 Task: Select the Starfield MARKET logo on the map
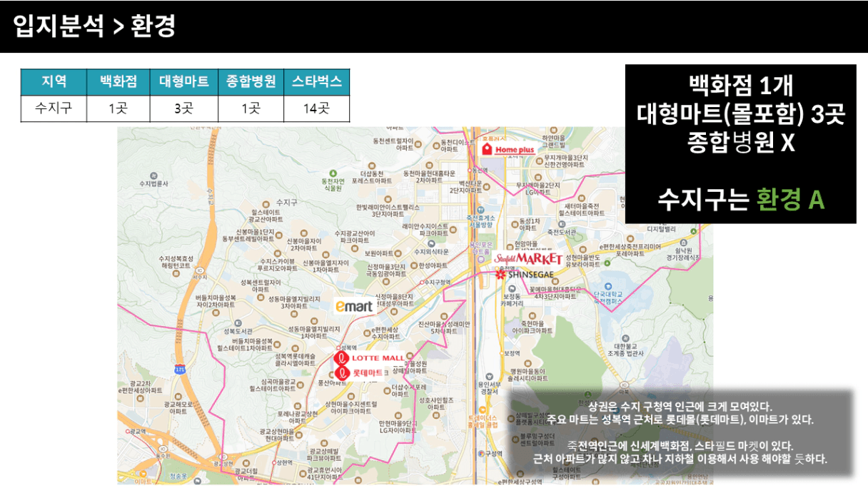(x=528, y=258)
